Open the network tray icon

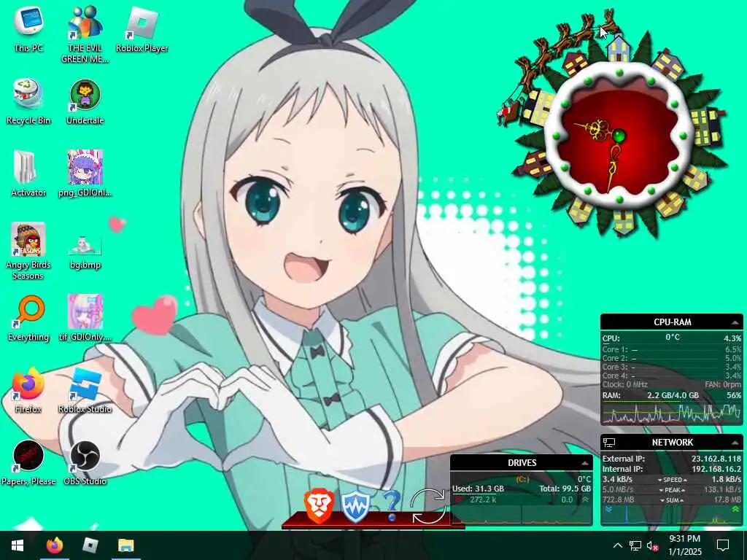(x=635, y=545)
